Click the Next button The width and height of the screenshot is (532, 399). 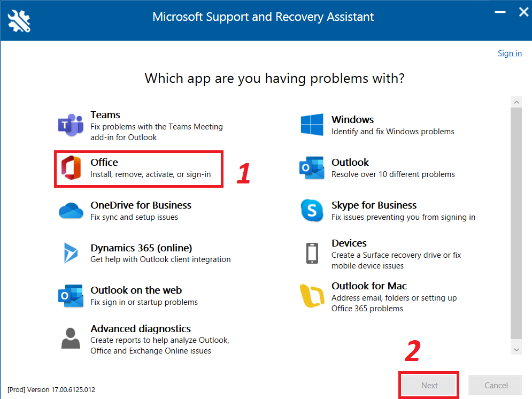[x=429, y=386]
